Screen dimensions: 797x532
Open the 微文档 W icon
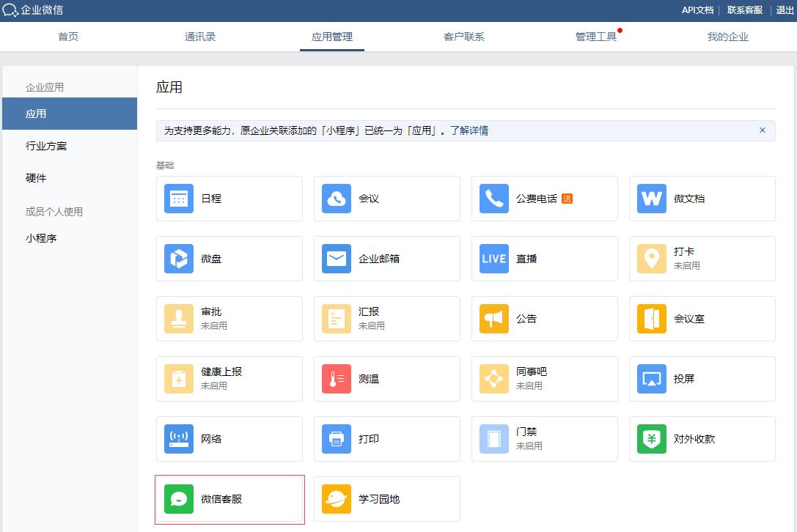pyautogui.click(x=652, y=199)
